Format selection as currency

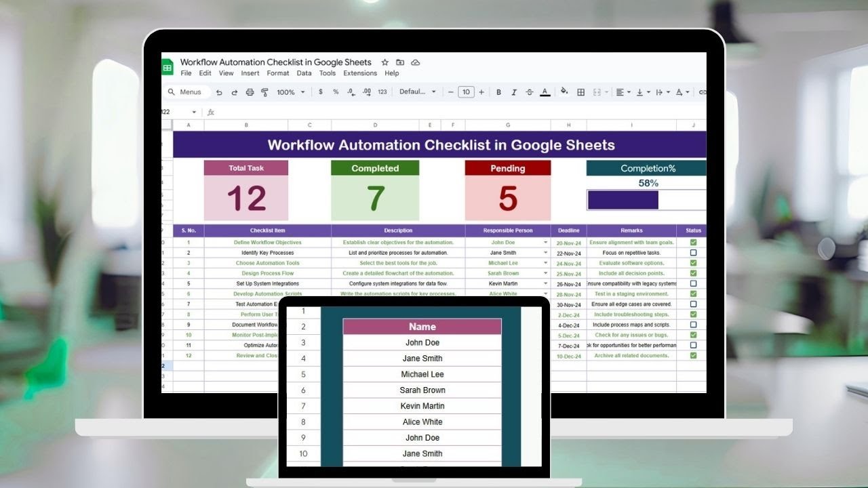coord(320,92)
